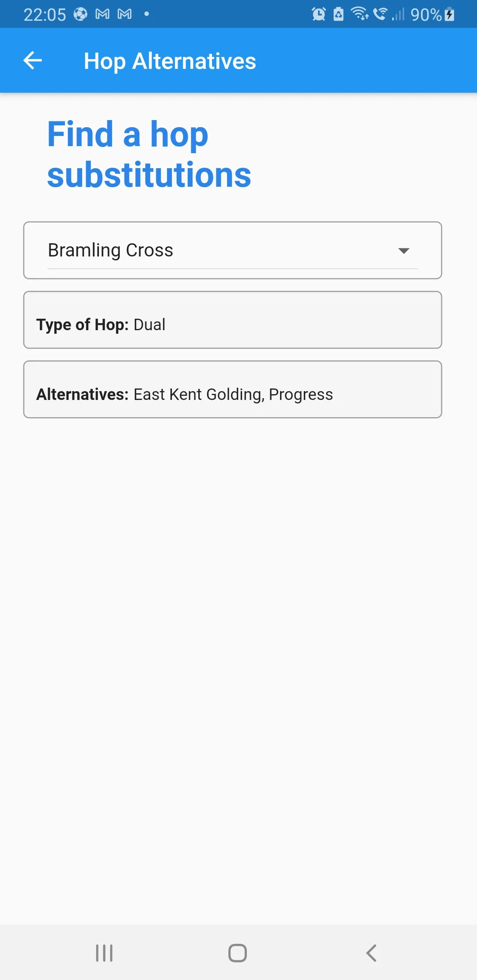The width and height of the screenshot is (477, 980).
Task: Open Android recent apps button
Action: click(x=104, y=953)
